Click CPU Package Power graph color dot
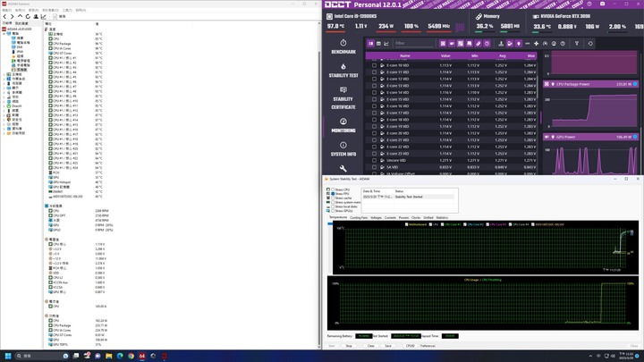 635,84
